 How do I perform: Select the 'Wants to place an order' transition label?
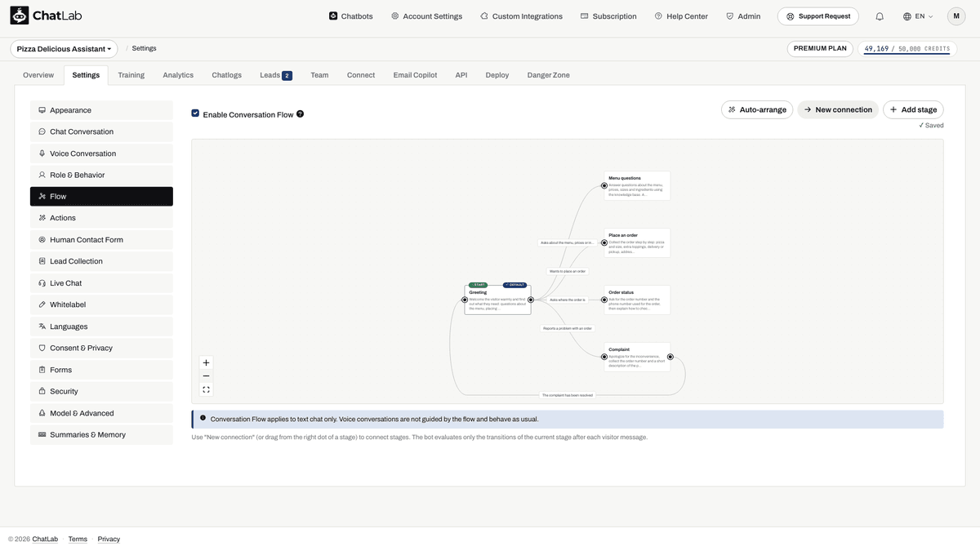568,271
